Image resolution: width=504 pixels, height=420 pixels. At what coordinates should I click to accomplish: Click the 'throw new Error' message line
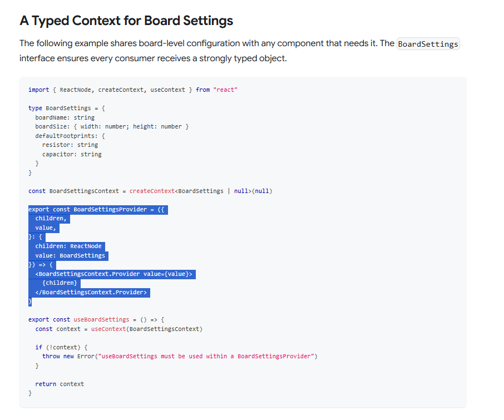179,356
